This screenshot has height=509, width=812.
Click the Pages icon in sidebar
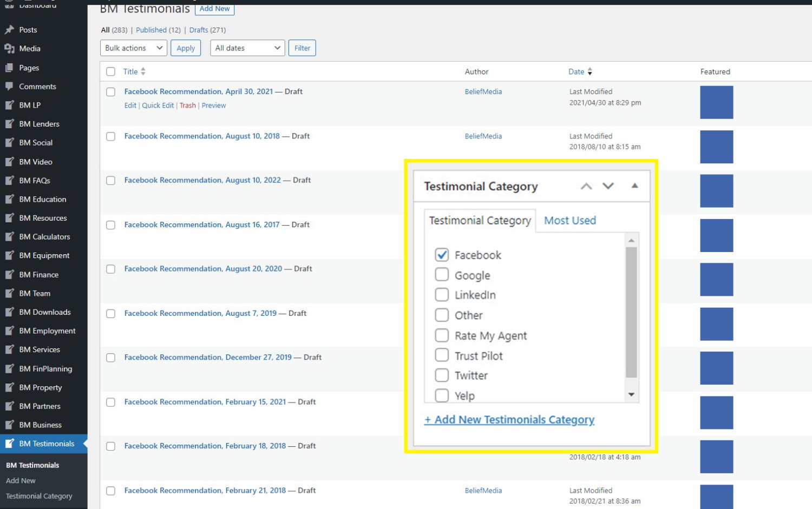pos(9,68)
